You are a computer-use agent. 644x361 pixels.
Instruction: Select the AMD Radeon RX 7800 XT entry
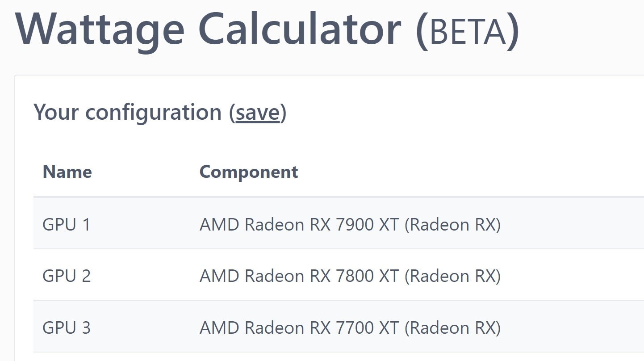[351, 276]
